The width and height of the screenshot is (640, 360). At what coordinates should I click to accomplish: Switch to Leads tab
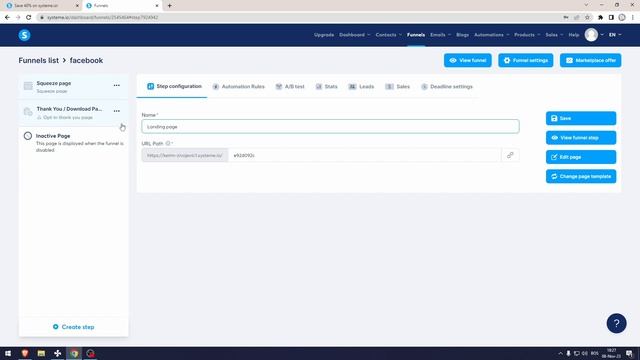pyautogui.click(x=361, y=87)
